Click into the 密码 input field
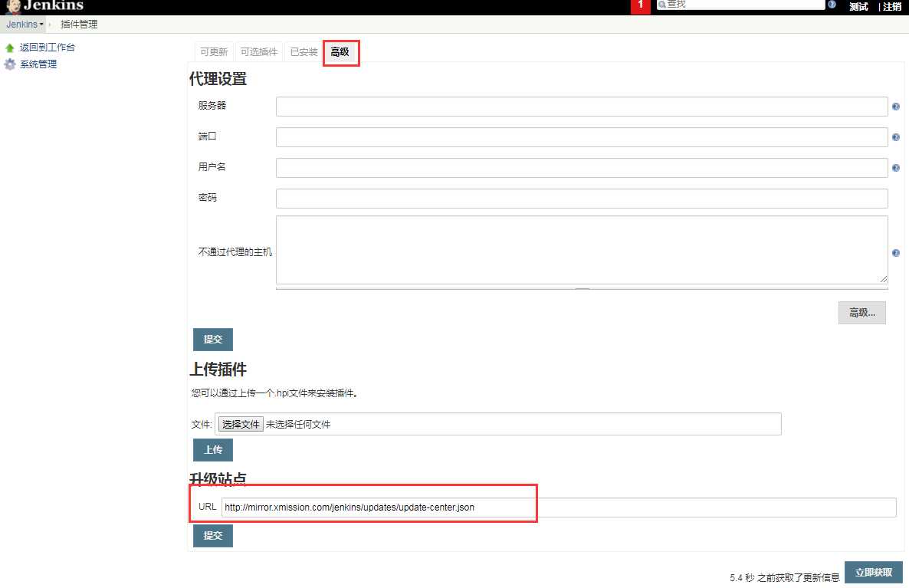Image resolution: width=909 pixels, height=588 pixels. click(582, 199)
